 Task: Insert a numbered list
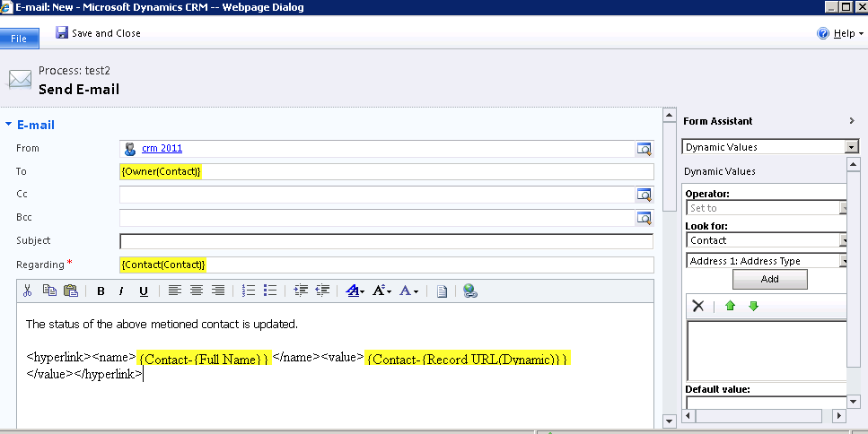[x=249, y=291]
